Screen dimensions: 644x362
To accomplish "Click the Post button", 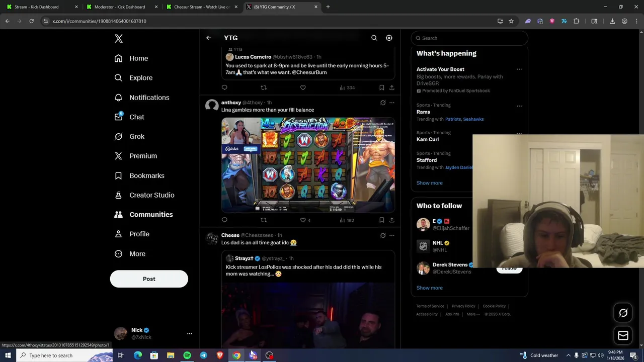I will click(149, 279).
